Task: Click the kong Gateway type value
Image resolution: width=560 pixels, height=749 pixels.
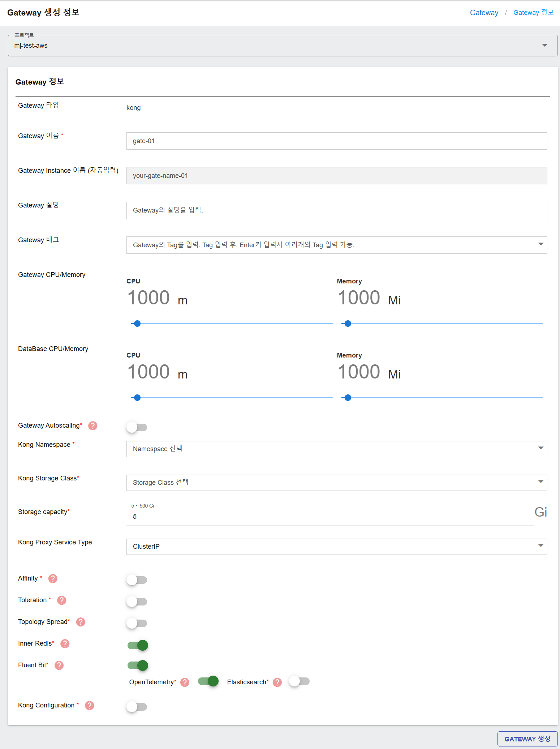Action: coord(134,108)
